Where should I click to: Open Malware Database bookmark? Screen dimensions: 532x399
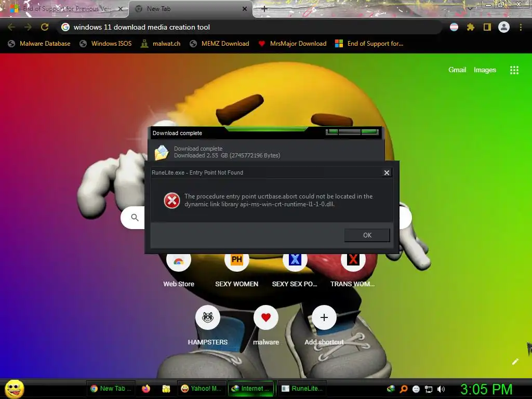[x=39, y=44]
